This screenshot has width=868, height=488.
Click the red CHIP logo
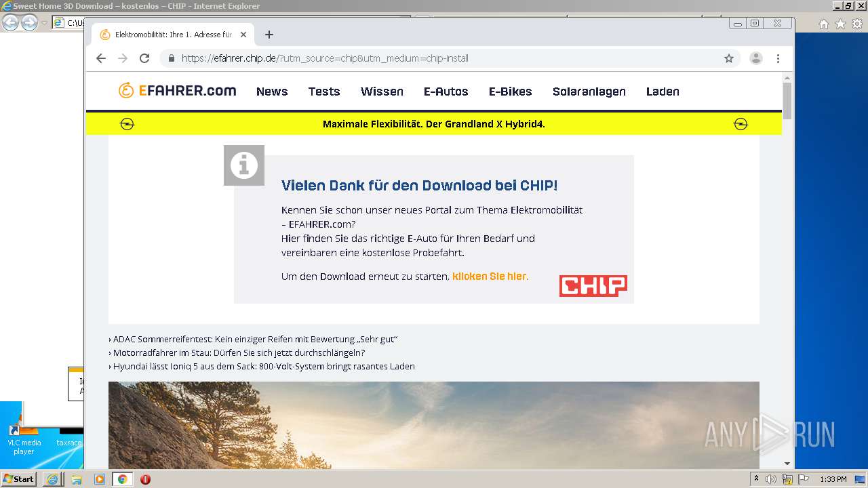click(x=593, y=285)
